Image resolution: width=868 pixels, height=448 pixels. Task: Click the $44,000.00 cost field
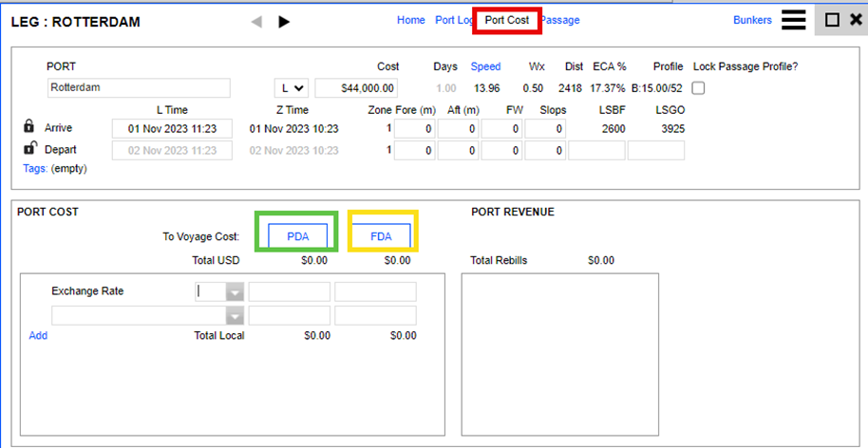tap(356, 88)
